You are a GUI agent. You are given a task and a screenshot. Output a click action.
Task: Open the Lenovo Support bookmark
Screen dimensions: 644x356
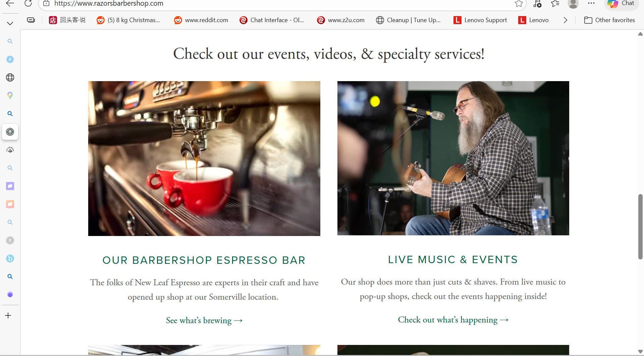click(x=480, y=20)
